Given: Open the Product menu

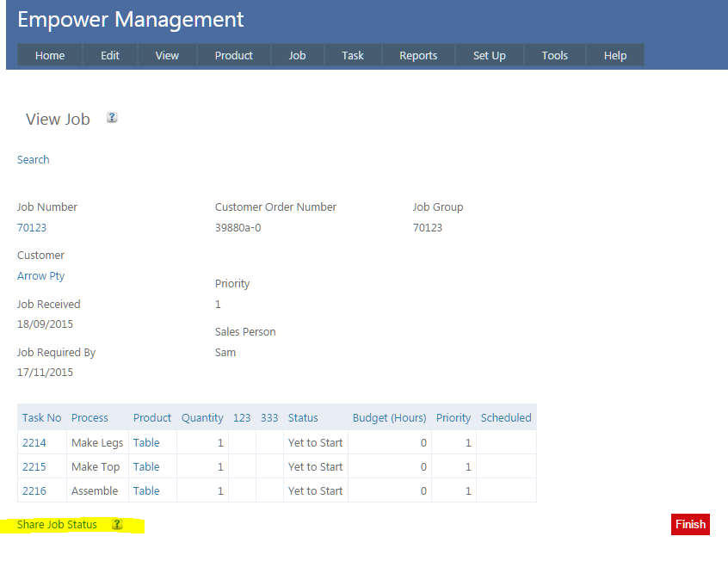Looking at the screenshot, I should [x=233, y=55].
